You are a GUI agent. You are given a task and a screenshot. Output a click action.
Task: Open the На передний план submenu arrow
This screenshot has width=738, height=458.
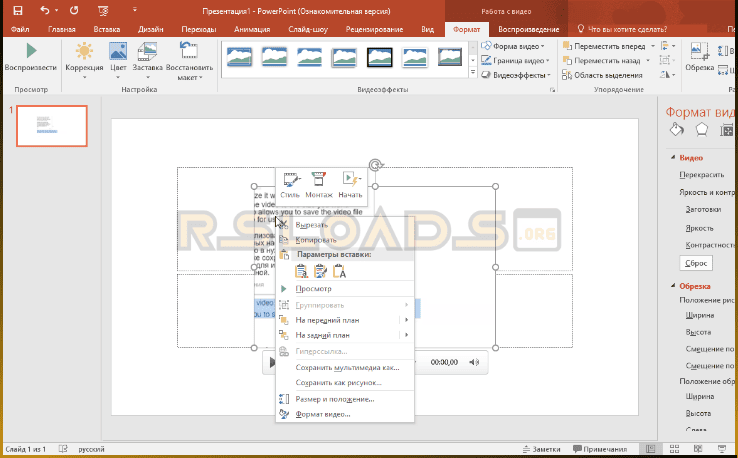tap(406, 320)
